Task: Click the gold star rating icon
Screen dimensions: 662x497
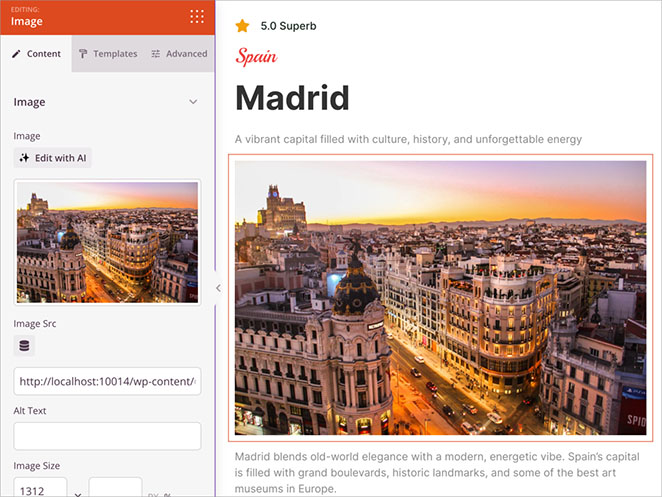Action: [242, 26]
